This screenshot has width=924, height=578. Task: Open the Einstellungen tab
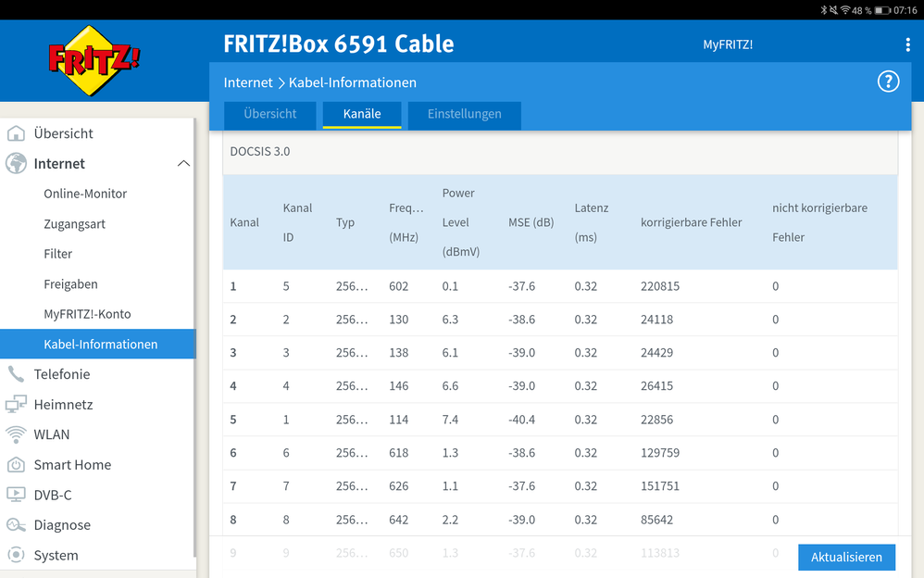(465, 115)
